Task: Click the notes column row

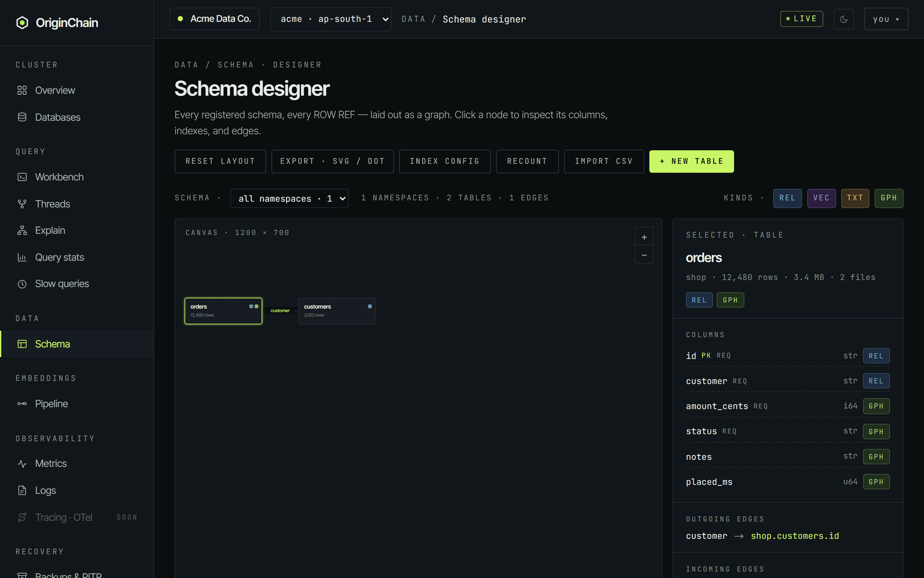Action: [x=788, y=457]
